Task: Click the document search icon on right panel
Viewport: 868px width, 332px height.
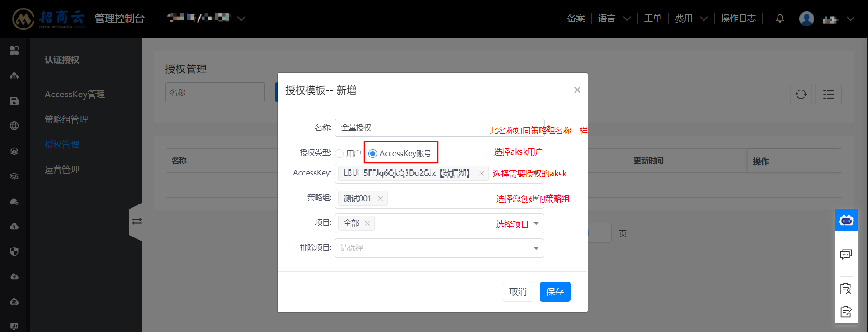Action: pyautogui.click(x=846, y=289)
